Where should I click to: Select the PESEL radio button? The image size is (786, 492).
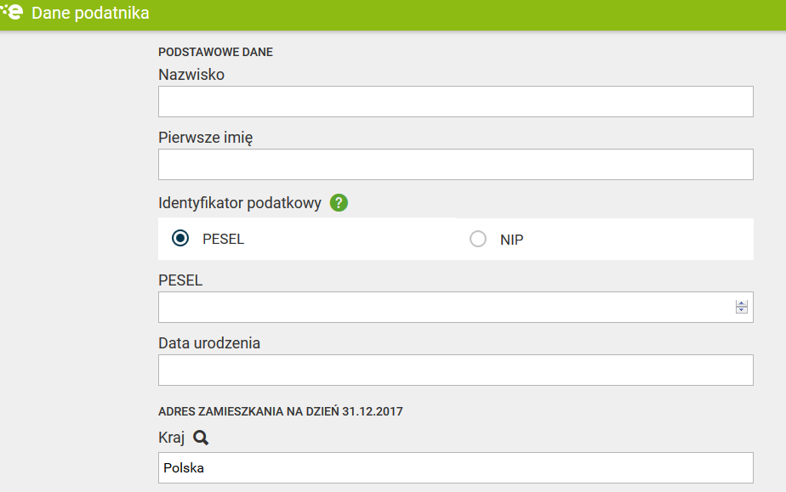pyautogui.click(x=180, y=239)
